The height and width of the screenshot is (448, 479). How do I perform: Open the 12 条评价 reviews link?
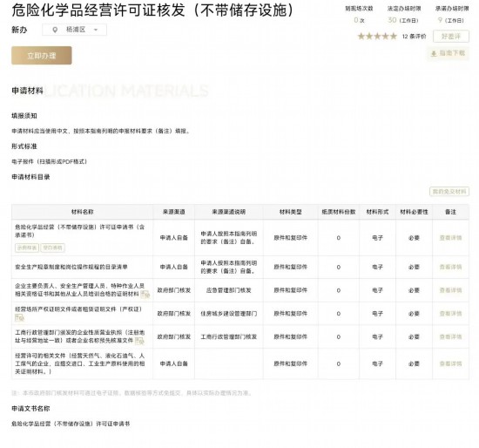414,37
